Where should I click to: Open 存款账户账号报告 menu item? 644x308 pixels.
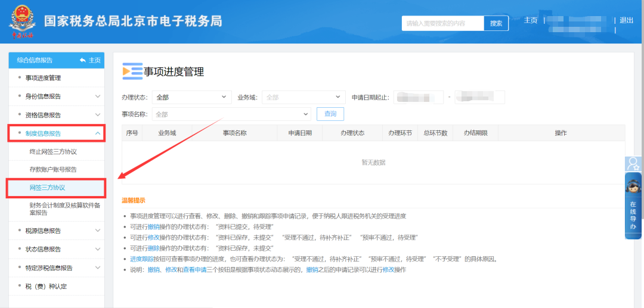(53, 169)
